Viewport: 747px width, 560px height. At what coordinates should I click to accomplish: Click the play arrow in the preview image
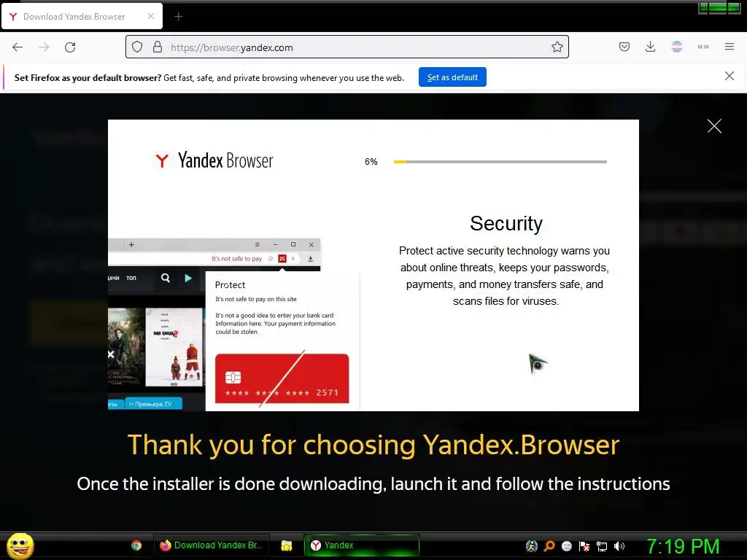click(188, 278)
